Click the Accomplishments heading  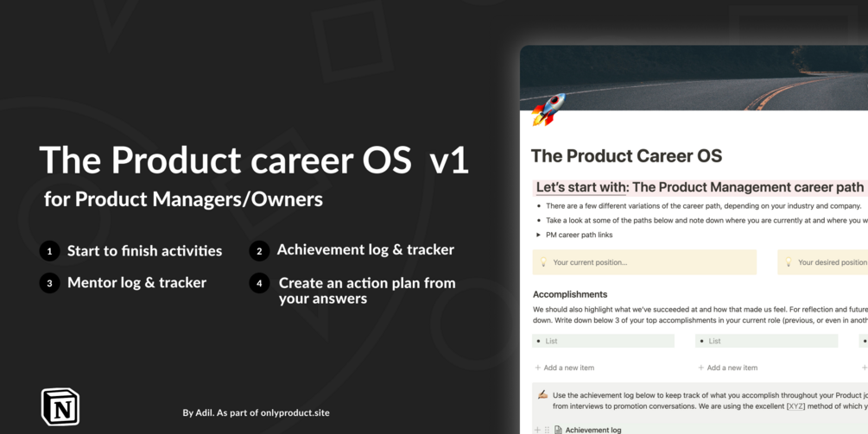[x=570, y=294]
